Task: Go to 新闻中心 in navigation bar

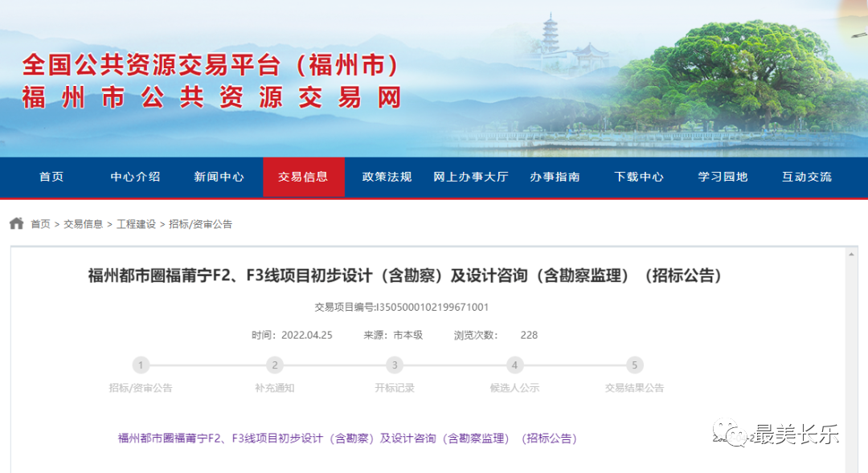Action: point(219,177)
